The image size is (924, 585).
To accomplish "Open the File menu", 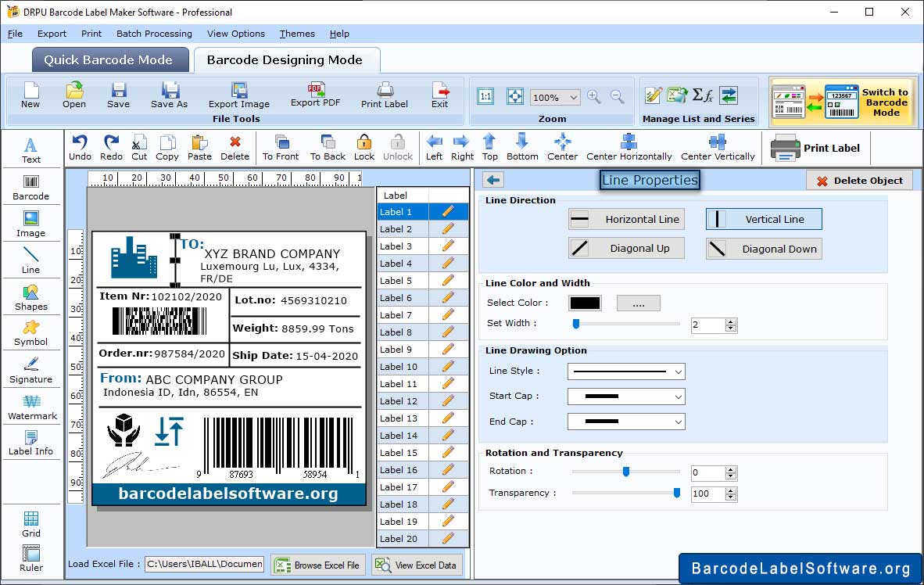I will (15, 34).
